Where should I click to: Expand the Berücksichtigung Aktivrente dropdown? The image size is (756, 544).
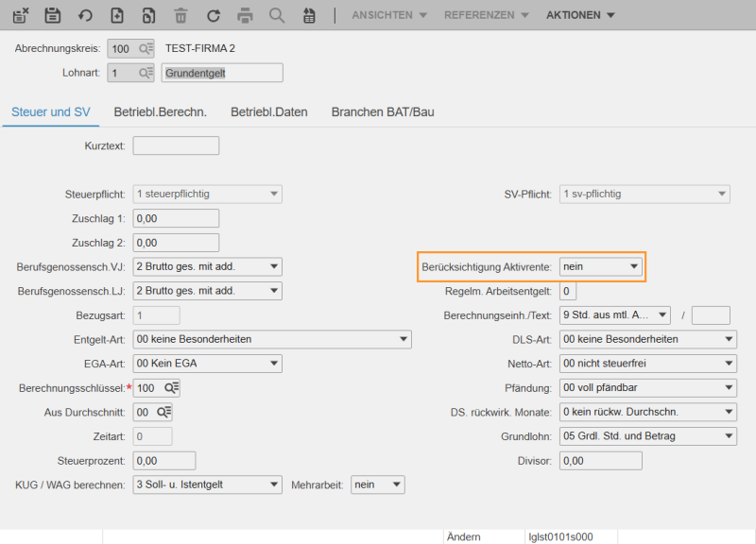point(601,266)
